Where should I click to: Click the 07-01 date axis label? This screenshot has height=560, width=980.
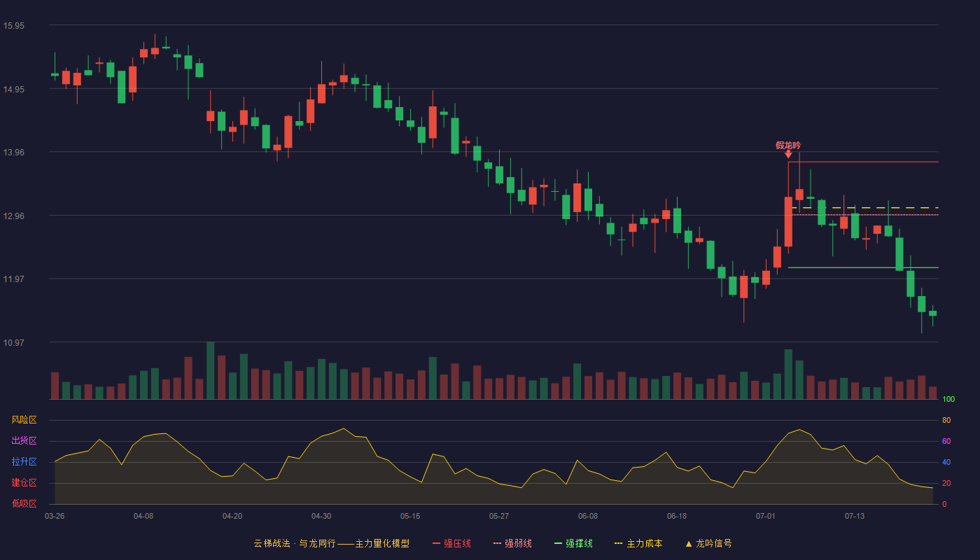(x=766, y=516)
